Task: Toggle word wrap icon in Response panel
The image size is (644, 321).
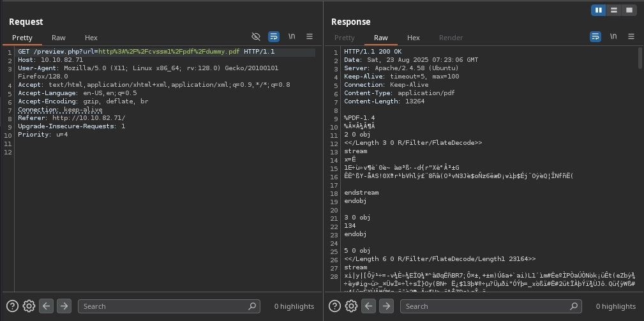Action: coord(595,37)
